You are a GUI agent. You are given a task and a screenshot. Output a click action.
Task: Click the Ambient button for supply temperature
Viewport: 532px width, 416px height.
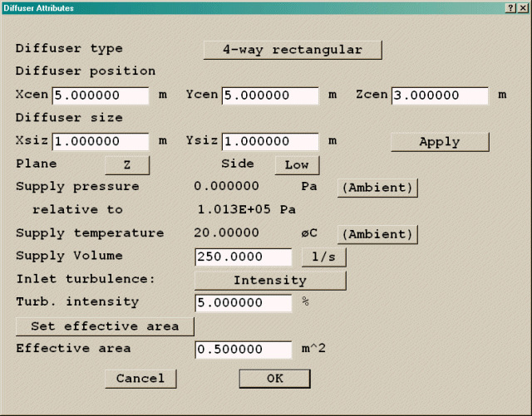[x=377, y=234]
